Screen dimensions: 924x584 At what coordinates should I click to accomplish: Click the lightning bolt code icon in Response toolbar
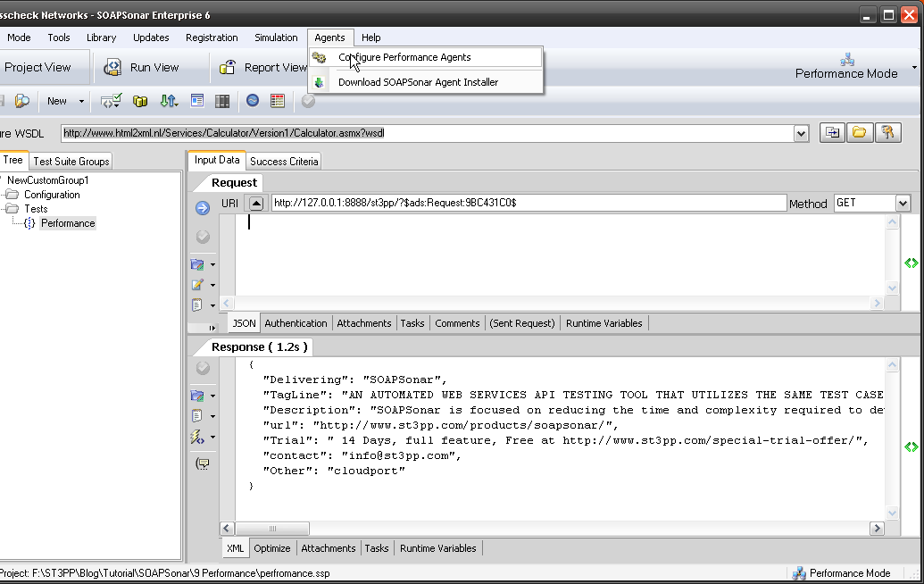coord(197,437)
